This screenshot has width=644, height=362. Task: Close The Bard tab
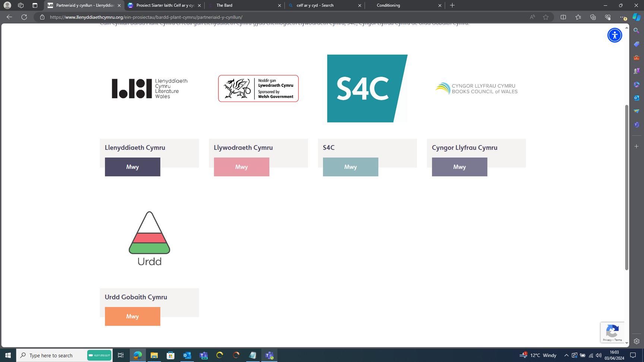point(280,6)
